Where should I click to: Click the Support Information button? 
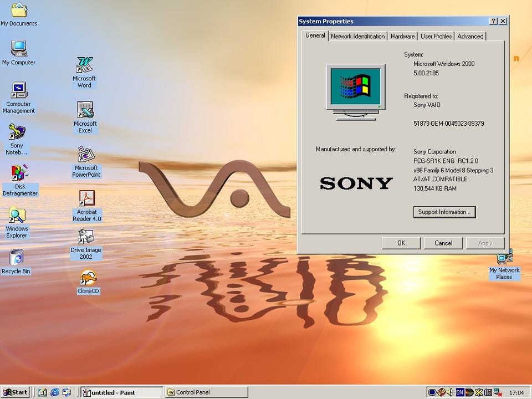point(444,212)
